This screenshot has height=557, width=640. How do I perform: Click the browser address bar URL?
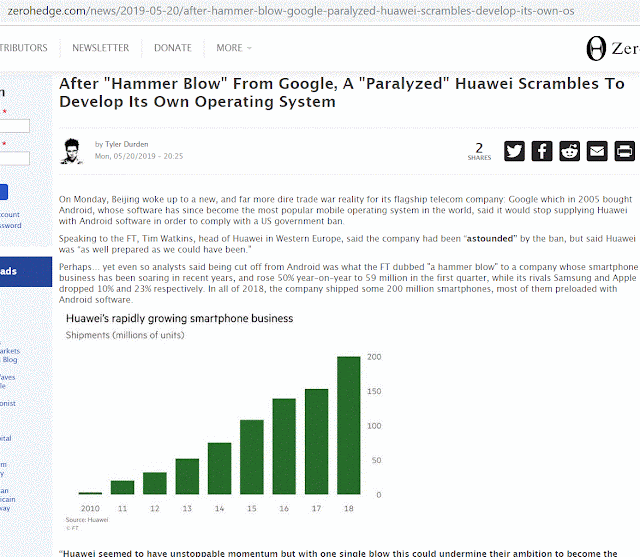click(291, 11)
